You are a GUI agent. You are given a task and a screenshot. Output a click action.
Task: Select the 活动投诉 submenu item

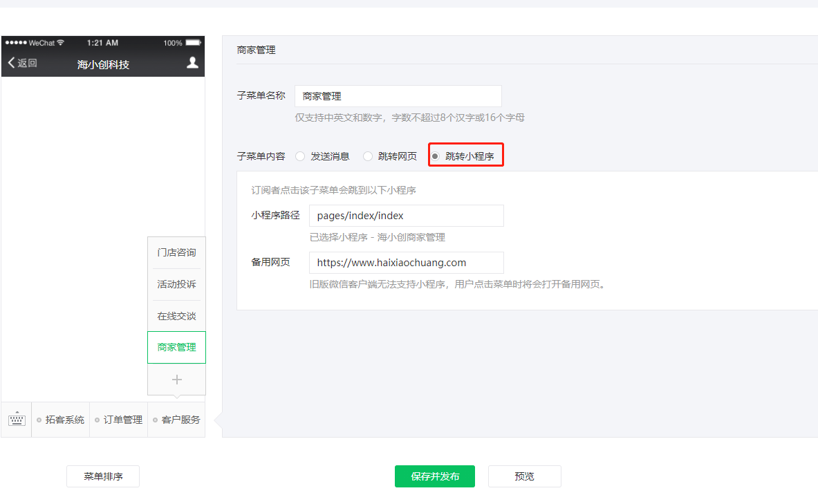coord(176,284)
